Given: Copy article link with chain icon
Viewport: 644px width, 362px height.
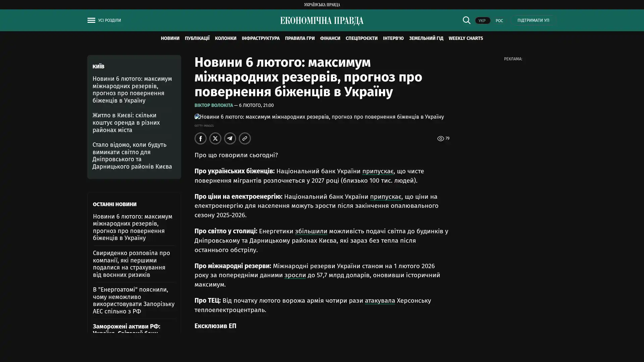Looking at the screenshot, I should point(245,138).
